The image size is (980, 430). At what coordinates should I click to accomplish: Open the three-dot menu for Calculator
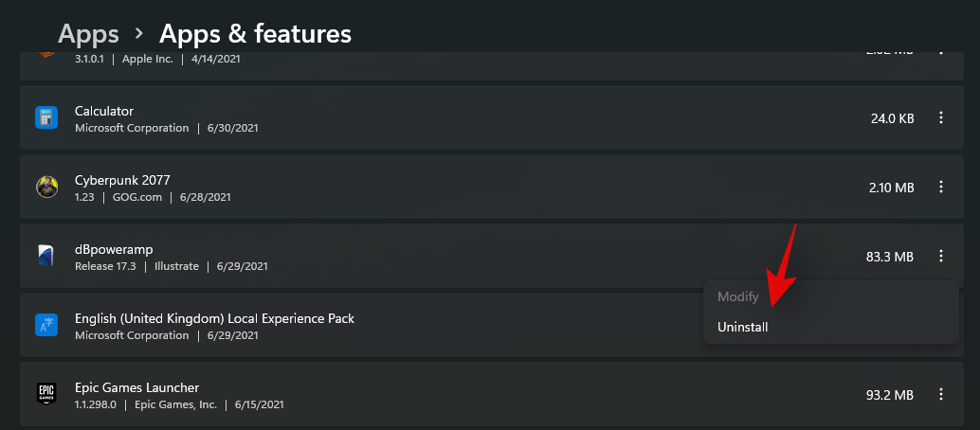(941, 118)
